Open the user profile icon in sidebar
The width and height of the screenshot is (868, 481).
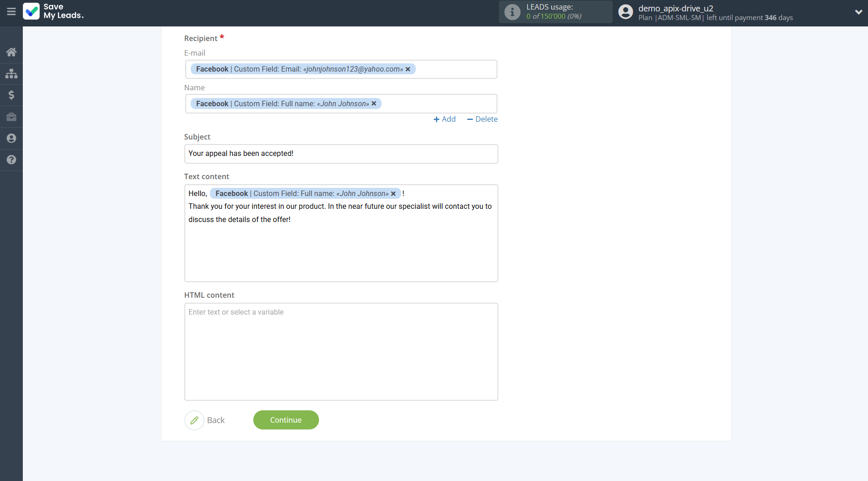11,138
